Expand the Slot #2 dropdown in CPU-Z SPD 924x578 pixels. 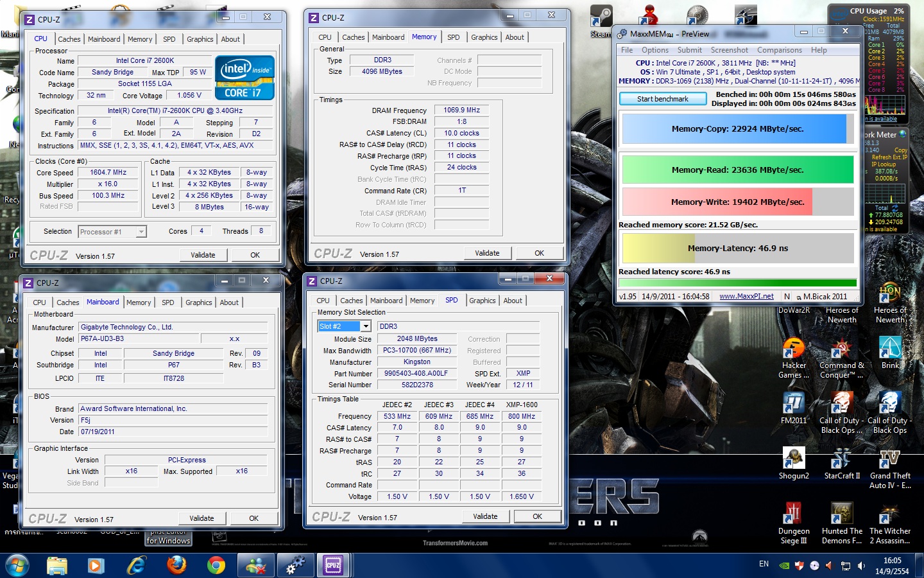click(x=366, y=326)
